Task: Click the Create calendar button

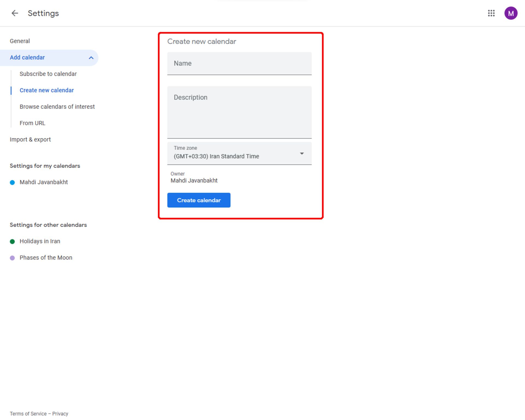Action: [x=199, y=200]
